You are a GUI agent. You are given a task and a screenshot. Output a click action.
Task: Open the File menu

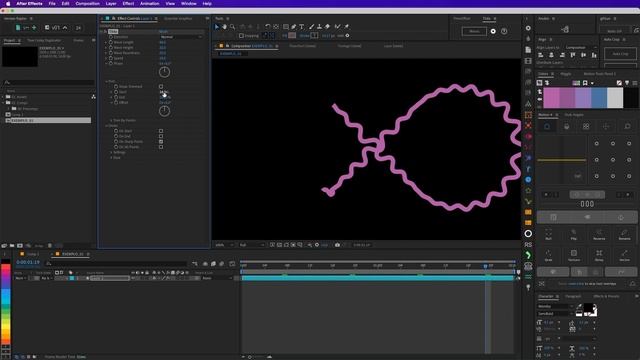tap(52, 4)
